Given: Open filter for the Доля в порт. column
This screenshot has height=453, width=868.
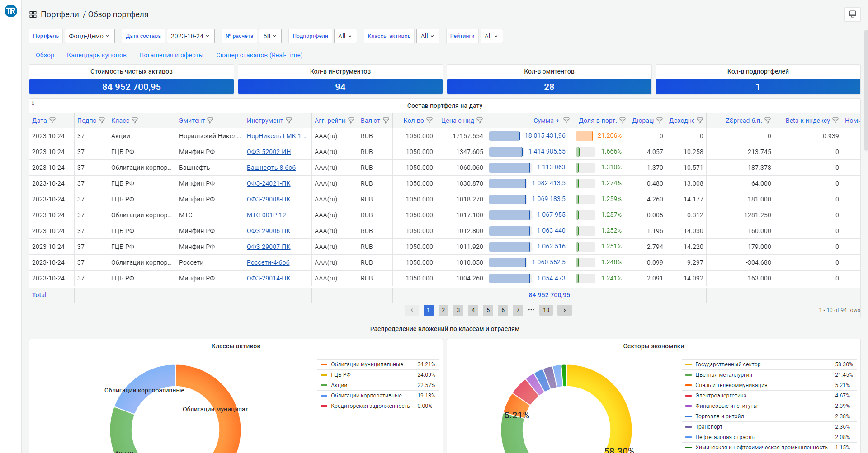Looking at the screenshot, I should tap(623, 121).
